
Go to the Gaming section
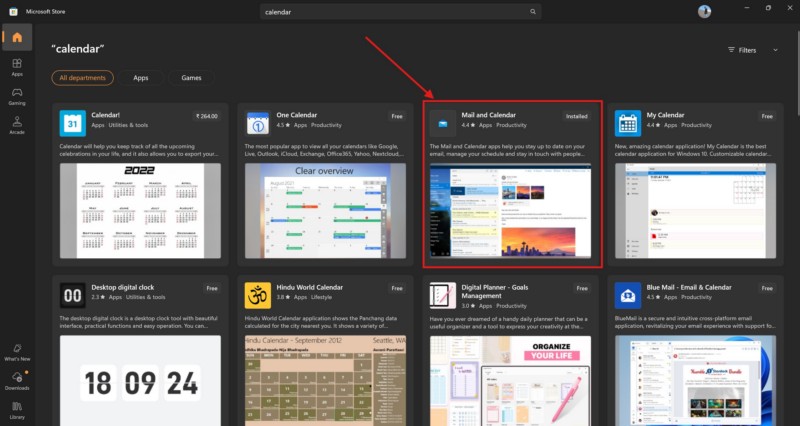pyautogui.click(x=17, y=96)
